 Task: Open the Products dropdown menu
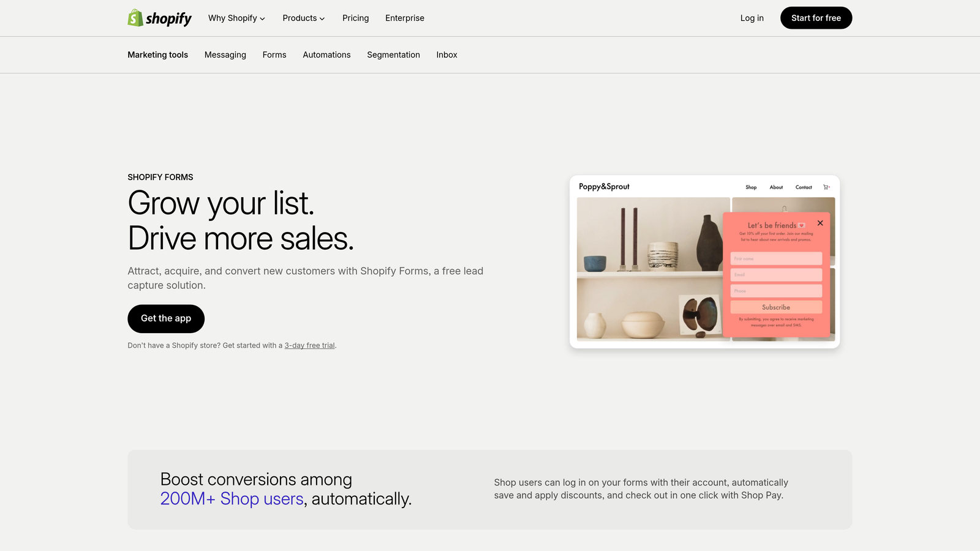(x=303, y=18)
